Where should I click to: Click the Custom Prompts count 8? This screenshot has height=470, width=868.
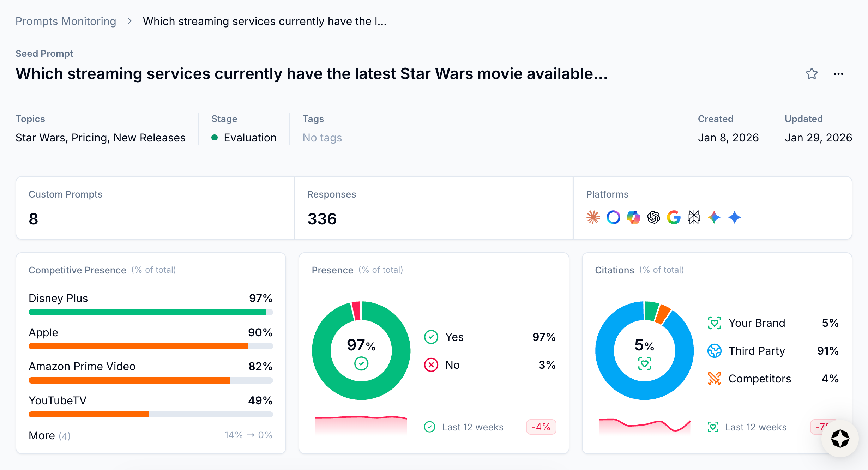(x=34, y=219)
